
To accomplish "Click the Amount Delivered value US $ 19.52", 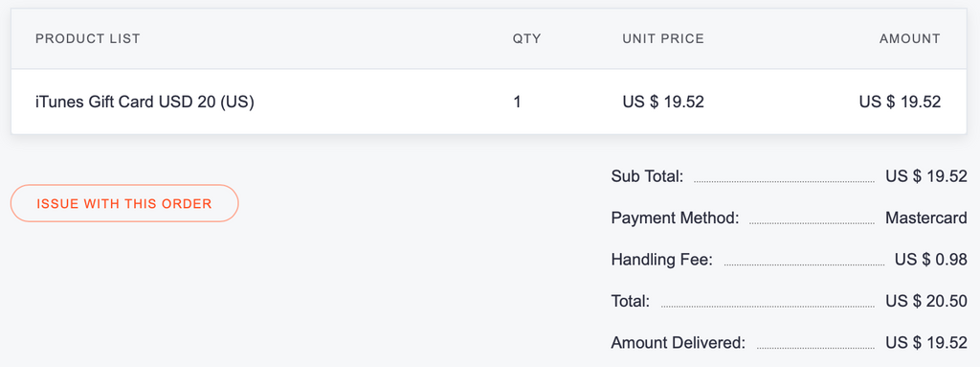I will point(926,343).
